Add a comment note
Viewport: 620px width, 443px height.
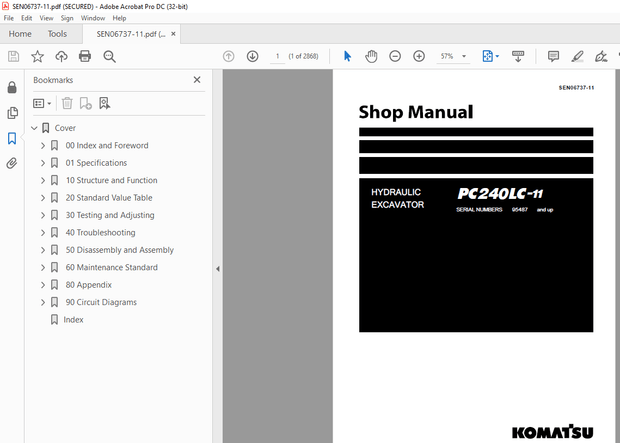tap(553, 57)
